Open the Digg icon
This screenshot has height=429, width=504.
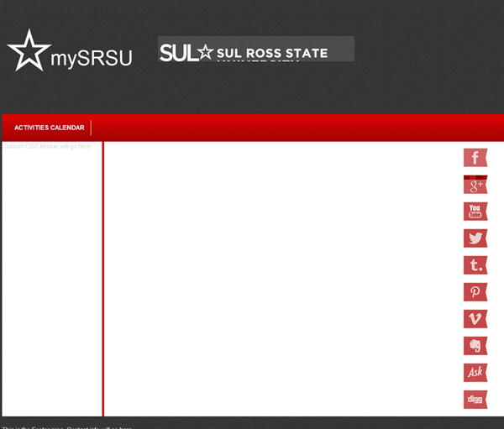point(475,400)
